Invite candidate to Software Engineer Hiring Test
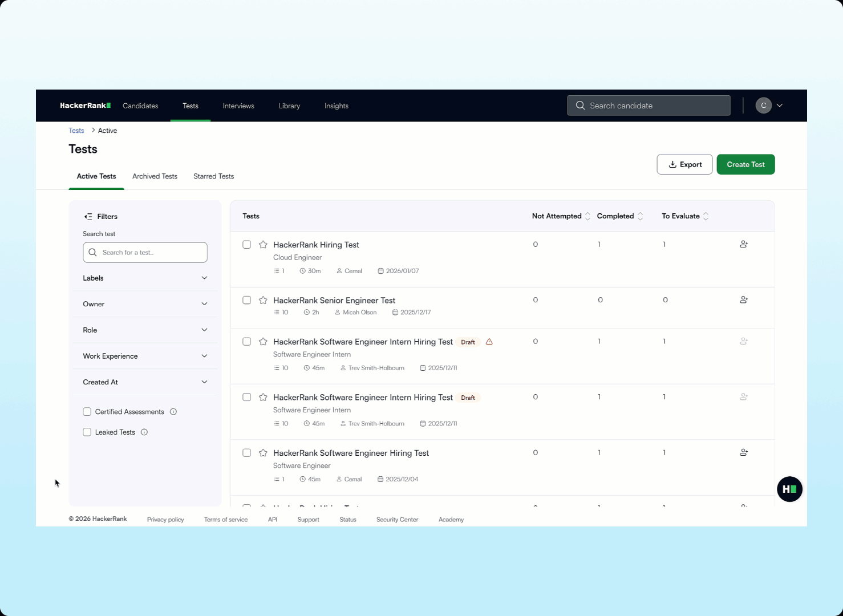 pyautogui.click(x=744, y=452)
